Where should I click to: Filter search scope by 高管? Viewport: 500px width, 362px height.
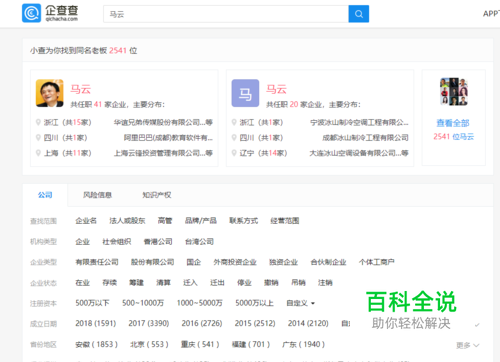click(x=165, y=221)
